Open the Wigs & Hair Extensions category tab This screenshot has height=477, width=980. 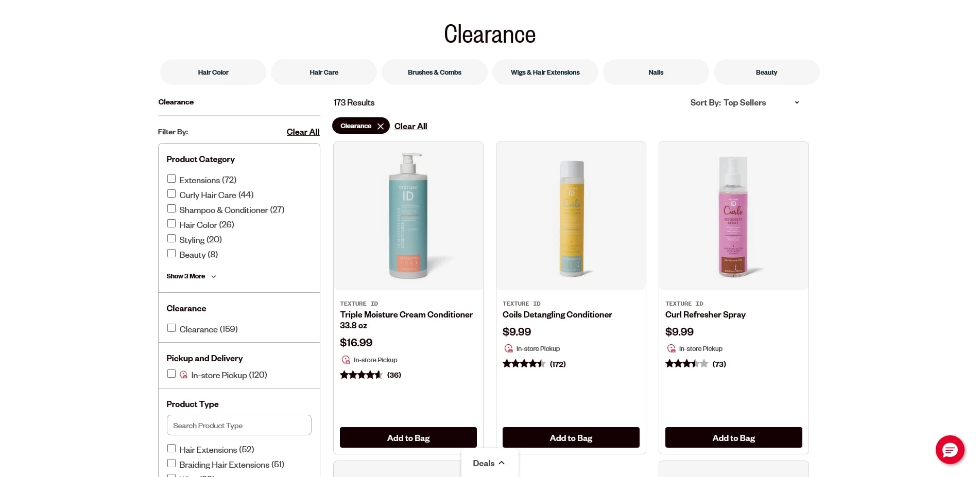tap(545, 72)
